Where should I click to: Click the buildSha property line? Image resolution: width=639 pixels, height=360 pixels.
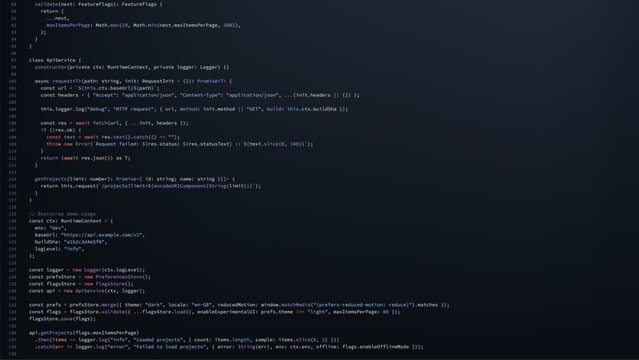click(x=71, y=242)
